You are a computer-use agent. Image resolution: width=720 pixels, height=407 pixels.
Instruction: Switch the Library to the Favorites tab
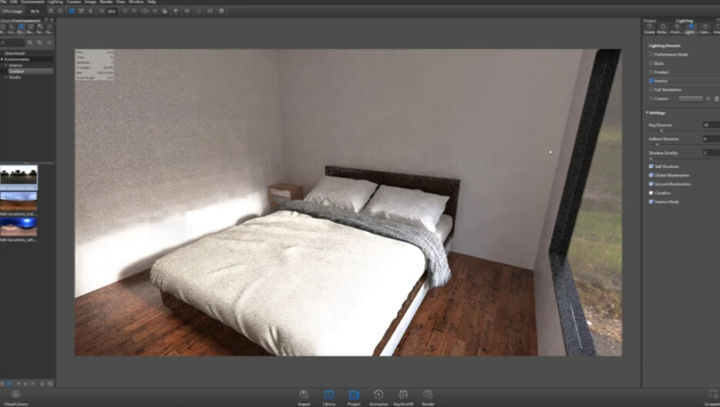click(x=50, y=29)
